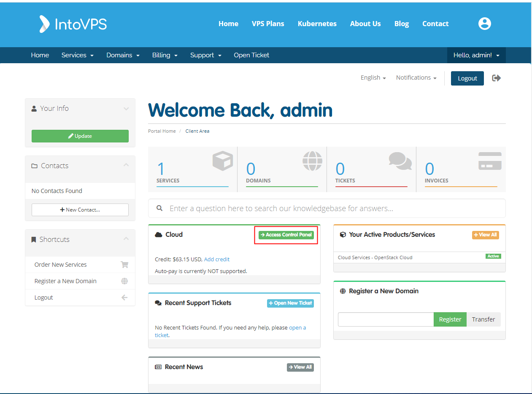Collapse the Contacts panel chevron
This screenshot has width=532, height=394.
[x=126, y=165]
